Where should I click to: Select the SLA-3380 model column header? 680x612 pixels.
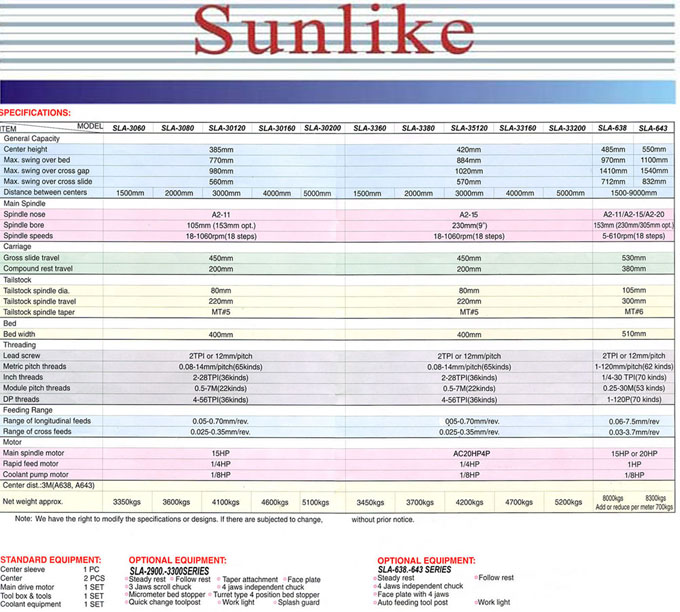[x=418, y=128]
